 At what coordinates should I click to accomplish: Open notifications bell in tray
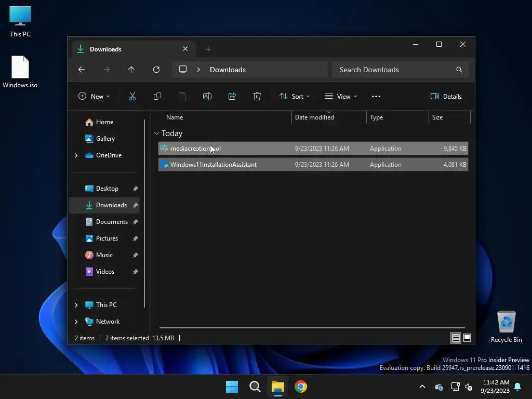[518, 387]
